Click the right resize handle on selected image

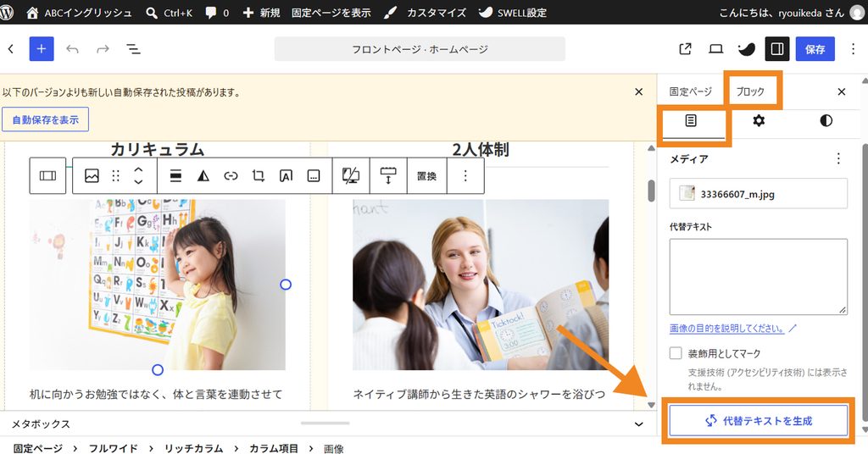tap(286, 285)
